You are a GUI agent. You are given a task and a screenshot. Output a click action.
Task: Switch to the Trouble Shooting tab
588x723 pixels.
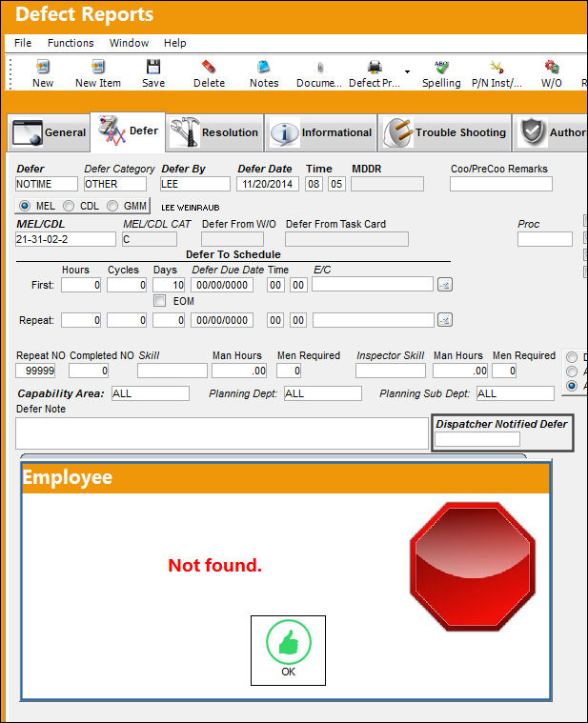pos(445,132)
